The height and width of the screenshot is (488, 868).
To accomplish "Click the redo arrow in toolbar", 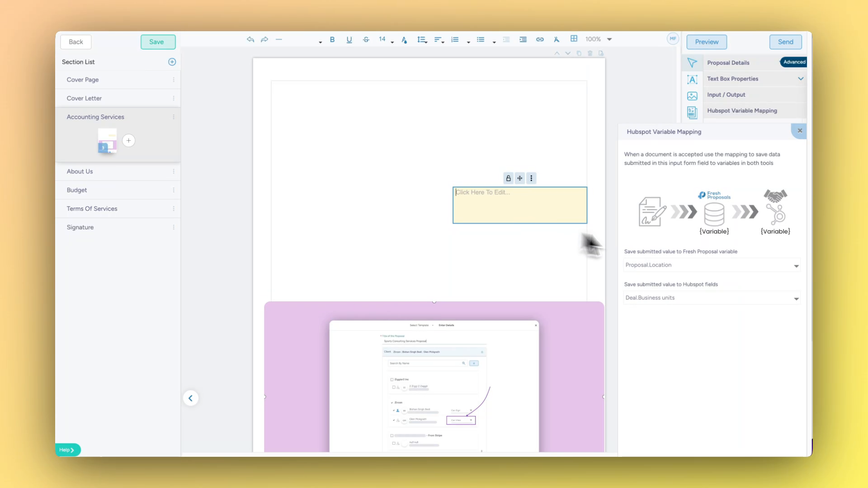I will click(x=264, y=39).
